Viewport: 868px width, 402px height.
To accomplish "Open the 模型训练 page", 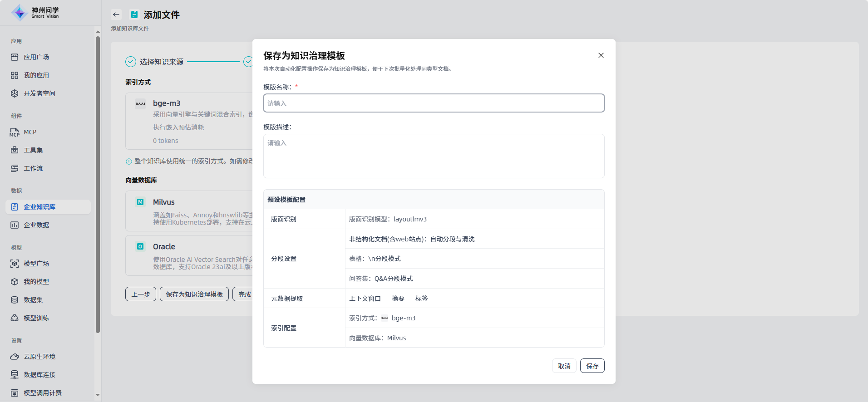I will point(36,318).
